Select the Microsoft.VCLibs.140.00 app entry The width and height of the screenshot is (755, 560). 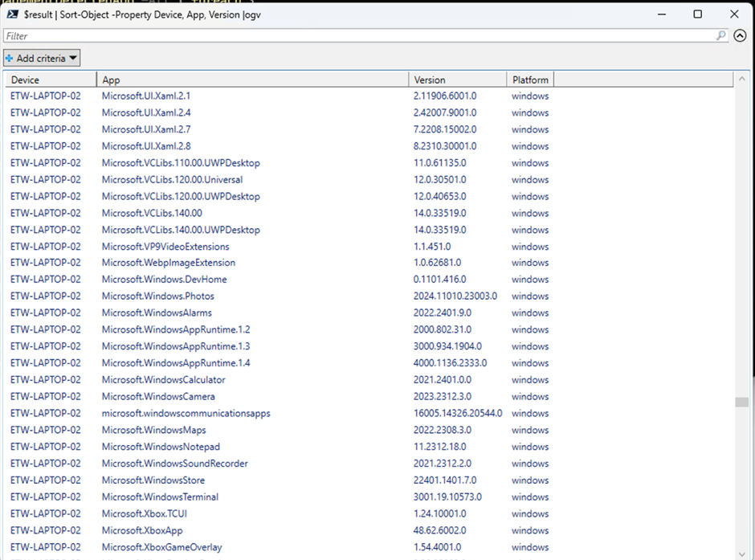(152, 213)
